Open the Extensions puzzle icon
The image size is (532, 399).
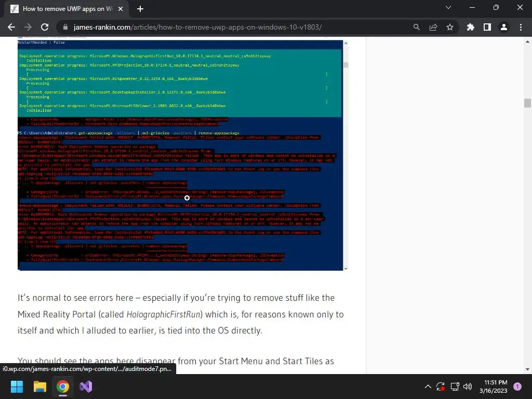point(471,27)
